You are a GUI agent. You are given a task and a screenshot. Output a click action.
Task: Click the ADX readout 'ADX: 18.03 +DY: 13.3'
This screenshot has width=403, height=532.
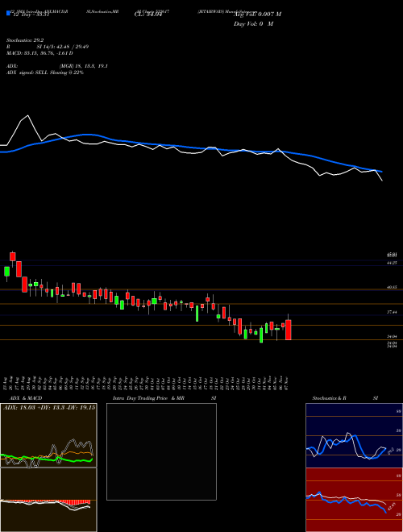[x=35, y=408]
